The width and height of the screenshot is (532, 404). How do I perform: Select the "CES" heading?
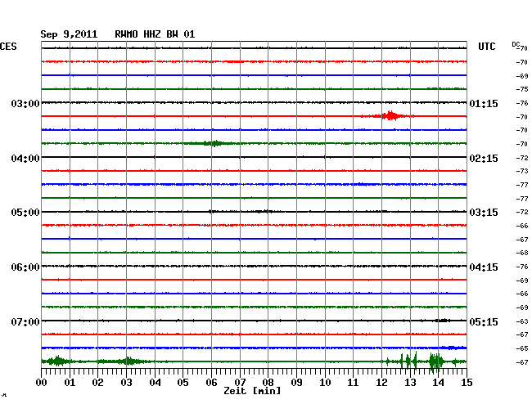8,47
